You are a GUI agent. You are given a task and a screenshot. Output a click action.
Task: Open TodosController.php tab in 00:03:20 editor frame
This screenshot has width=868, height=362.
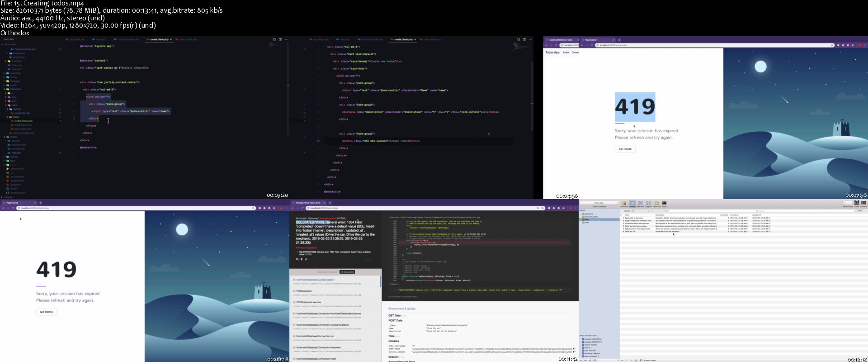point(127,39)
